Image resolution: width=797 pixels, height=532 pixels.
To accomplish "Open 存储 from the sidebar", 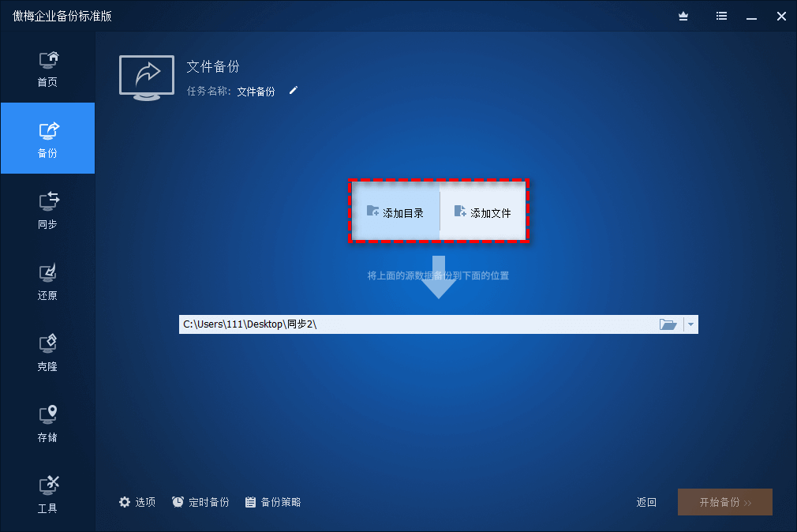I will 47,423.
